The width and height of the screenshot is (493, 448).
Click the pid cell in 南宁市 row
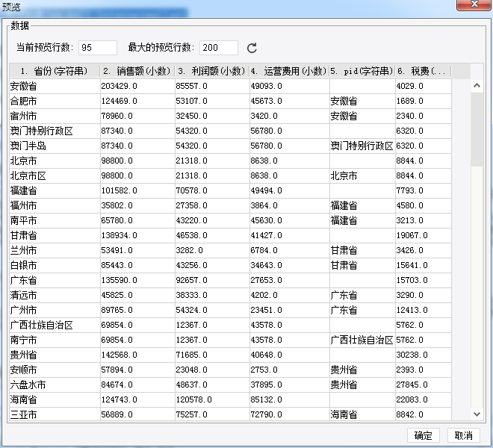click(x=362, y=340)
